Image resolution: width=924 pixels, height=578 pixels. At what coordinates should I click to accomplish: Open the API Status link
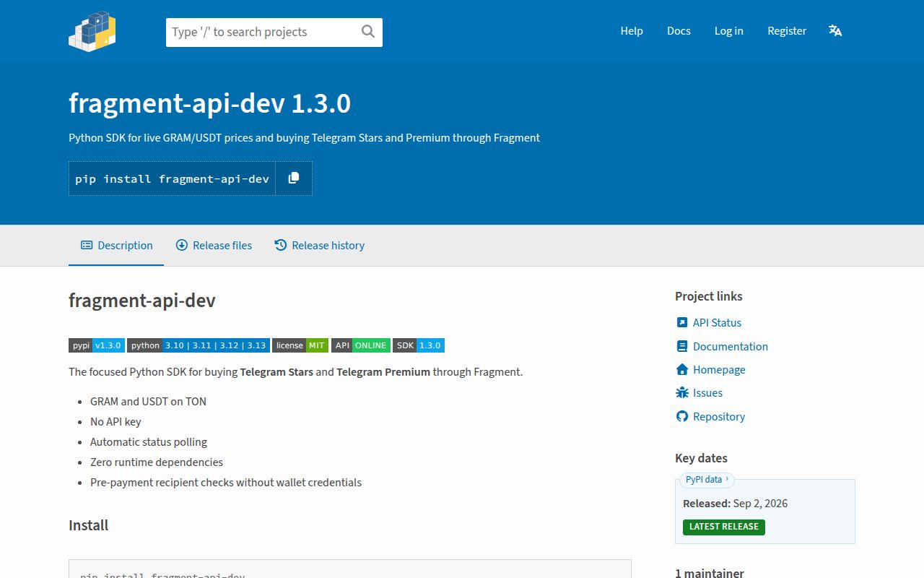[717, 322]
